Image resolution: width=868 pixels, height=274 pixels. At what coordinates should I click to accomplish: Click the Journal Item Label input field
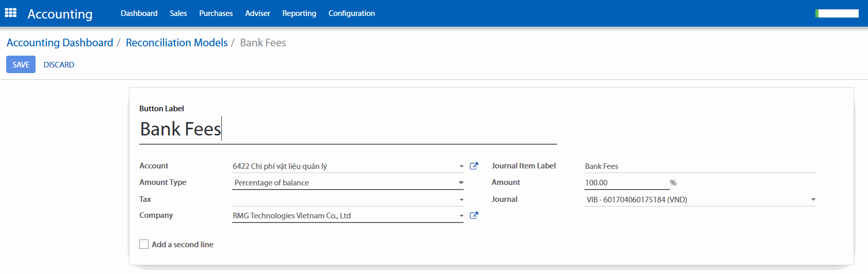(699, 166)
